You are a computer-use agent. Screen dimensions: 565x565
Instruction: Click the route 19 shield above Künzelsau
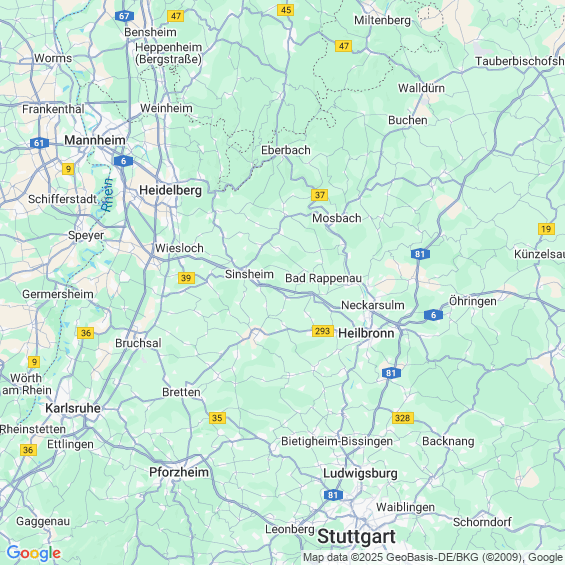(x=546, y=229)
